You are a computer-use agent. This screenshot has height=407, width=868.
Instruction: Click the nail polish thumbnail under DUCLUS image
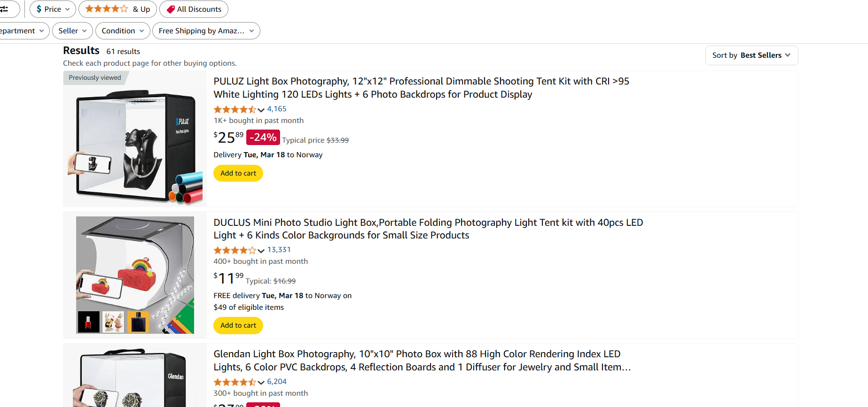(x=88, y=322)
